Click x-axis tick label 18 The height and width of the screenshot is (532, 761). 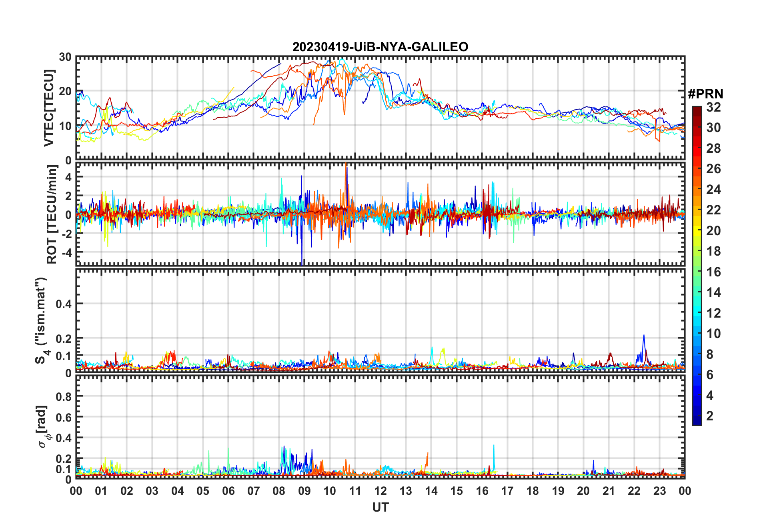[533, 491]
